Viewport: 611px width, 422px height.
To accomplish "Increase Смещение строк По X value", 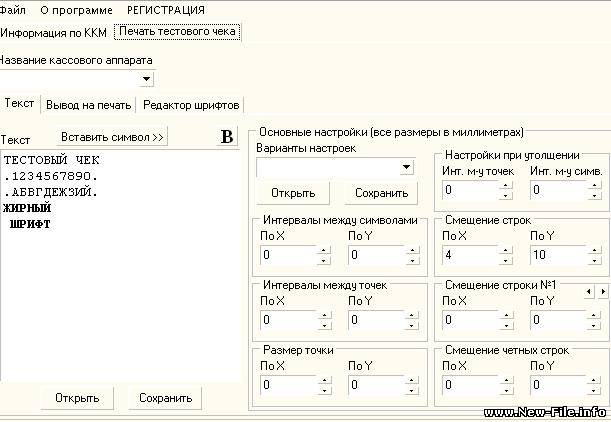I will tap(505, 250).
